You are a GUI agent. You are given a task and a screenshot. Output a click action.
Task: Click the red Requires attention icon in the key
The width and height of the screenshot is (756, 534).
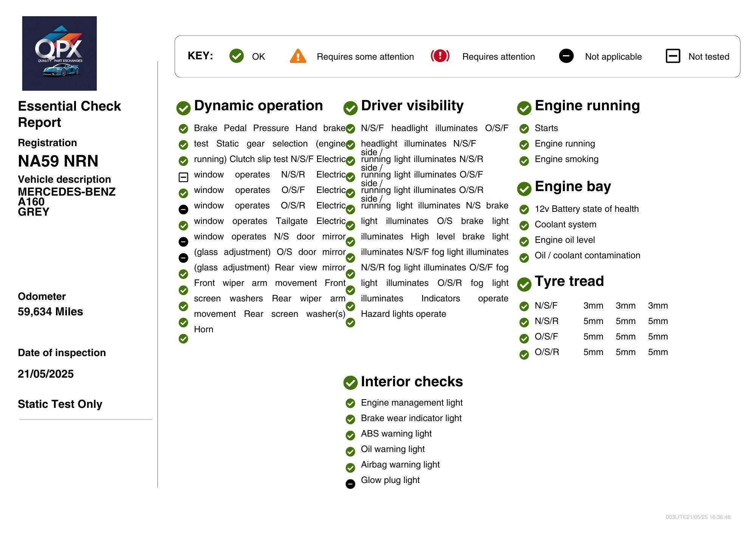point(440,56)
